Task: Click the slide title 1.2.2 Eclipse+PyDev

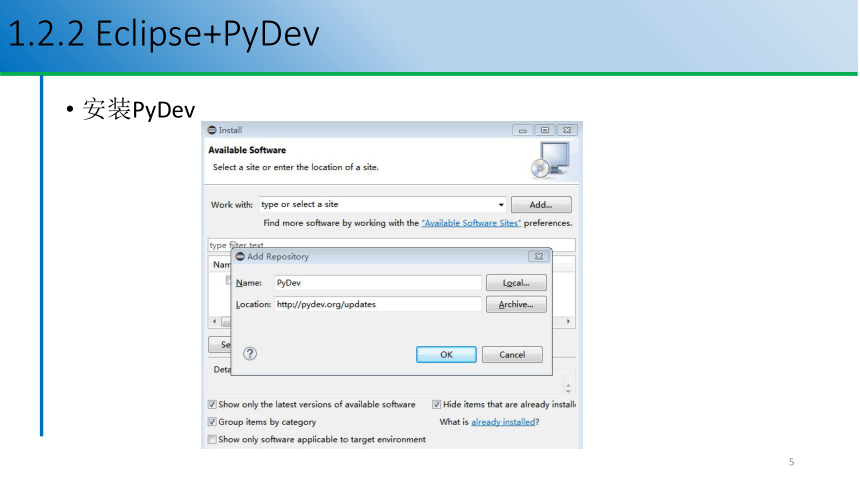Action: [x=164, y=33]
